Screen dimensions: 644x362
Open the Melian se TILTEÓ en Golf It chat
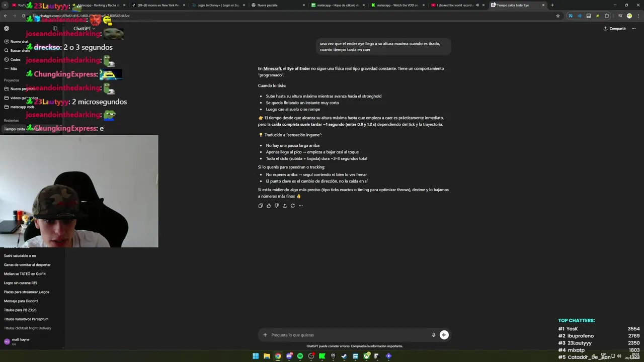click(x=25, y=274)
